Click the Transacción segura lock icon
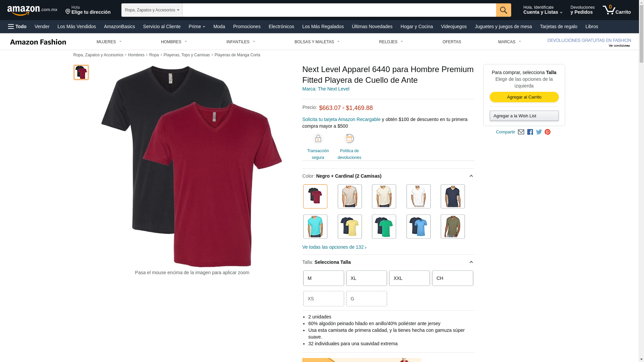 click(318, 138)
